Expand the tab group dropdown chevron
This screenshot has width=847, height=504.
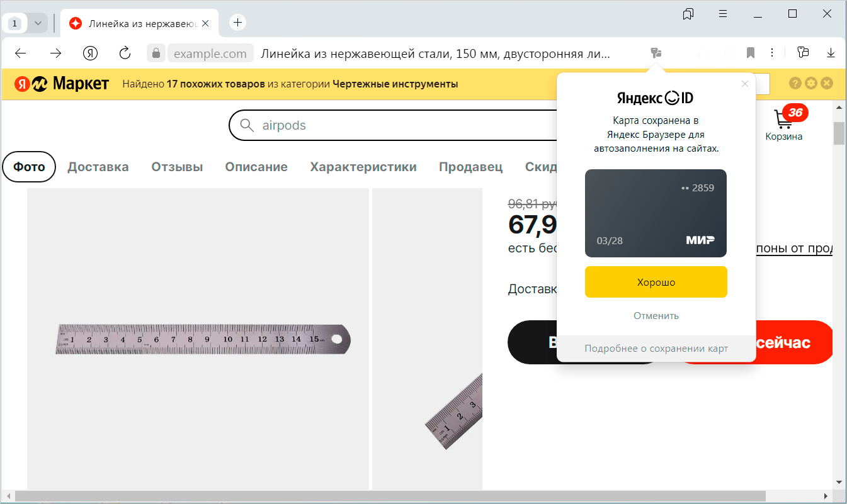coord(38,23)
